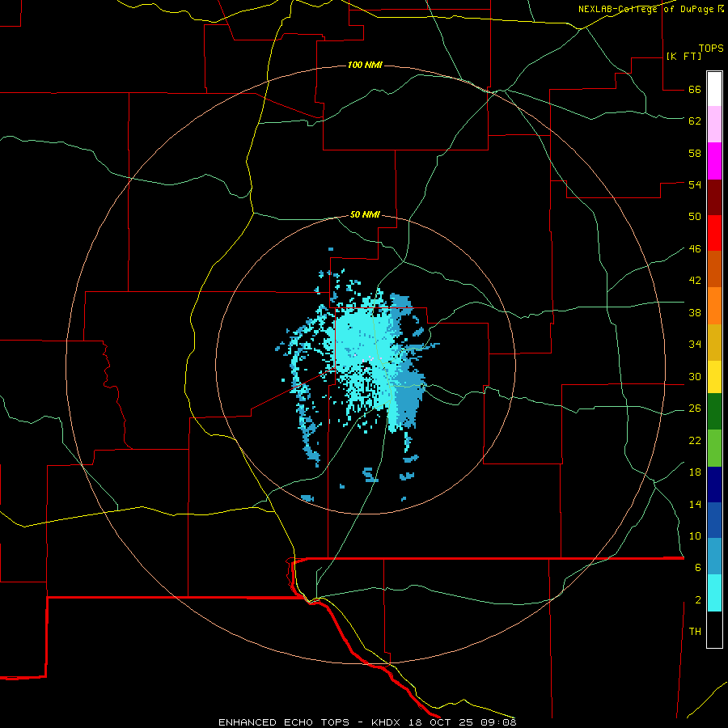Click the magenta legend swatch near 58
The height and width of the screenshot is (728, 728).
[x=714, y=161]
